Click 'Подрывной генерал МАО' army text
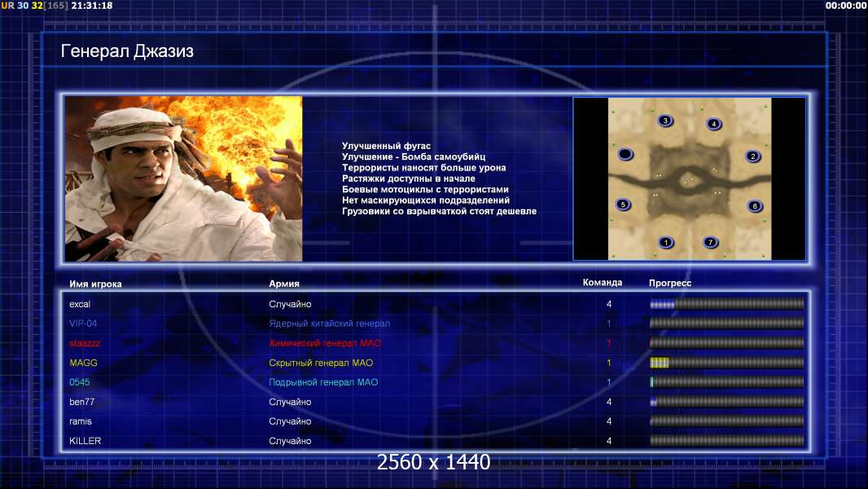868x489 pixels. [323, 382]
